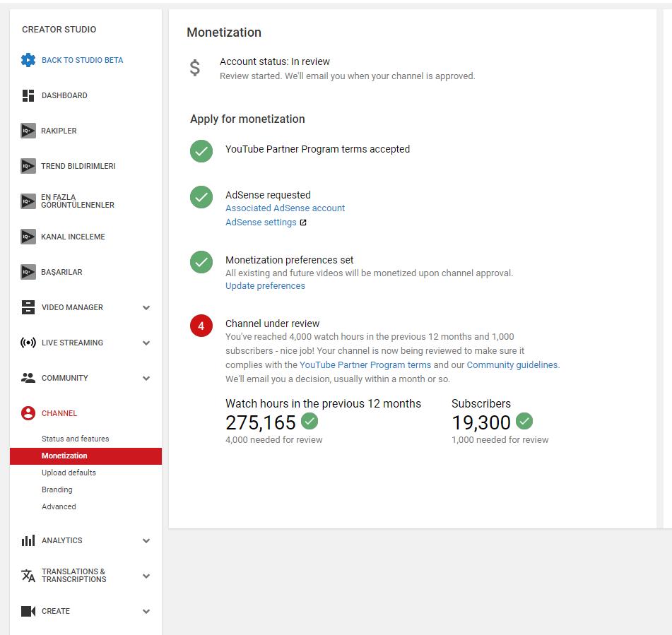Click the Translations language icon

click(28, 576)
